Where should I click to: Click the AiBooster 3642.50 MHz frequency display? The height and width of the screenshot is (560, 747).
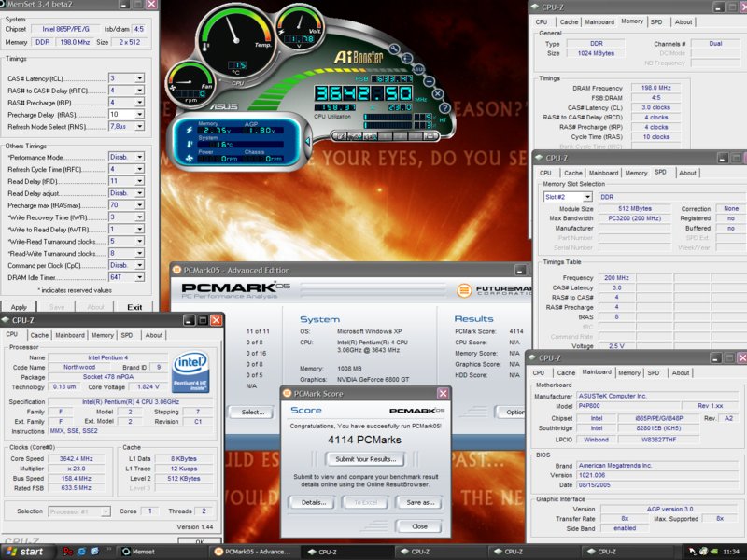pyautogui.click(x=363, y=92)
